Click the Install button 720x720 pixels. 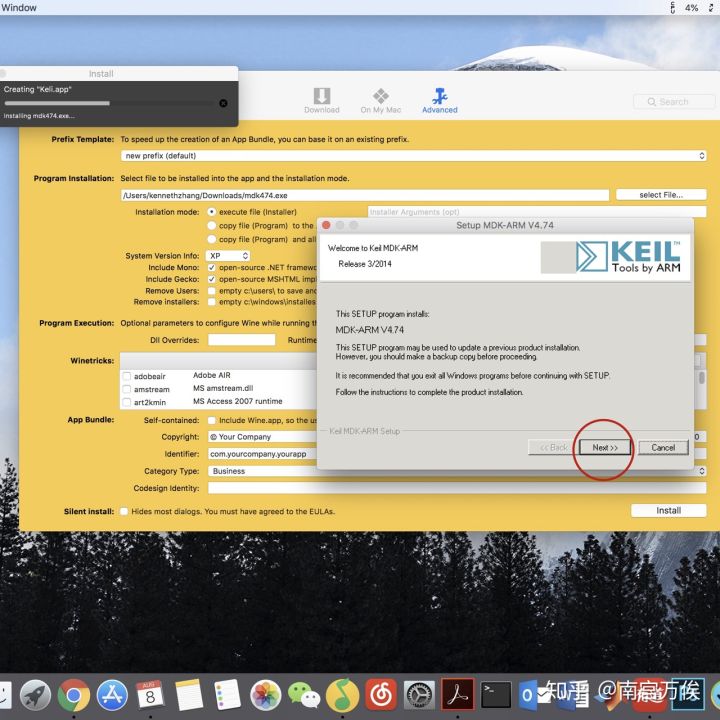point(669,511)
